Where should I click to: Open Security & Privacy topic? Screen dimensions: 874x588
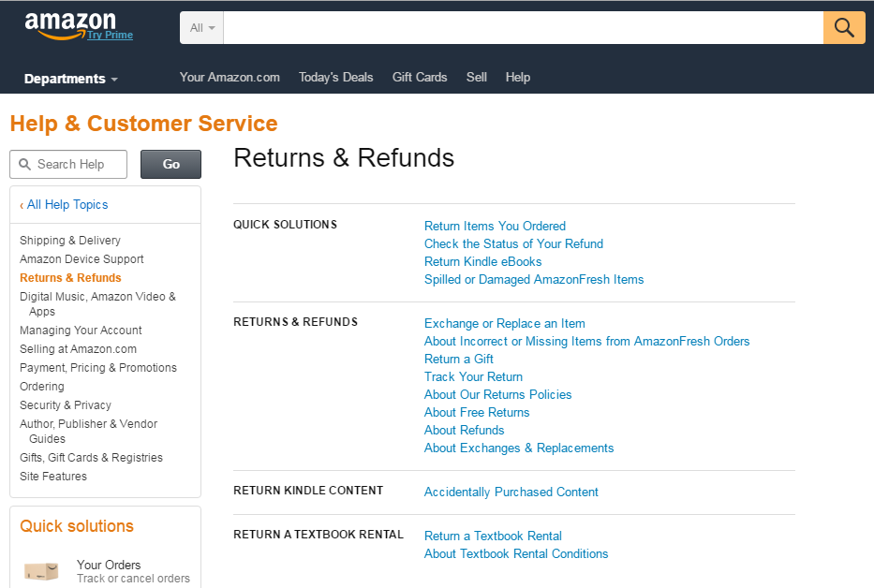[x=66, y=405]
